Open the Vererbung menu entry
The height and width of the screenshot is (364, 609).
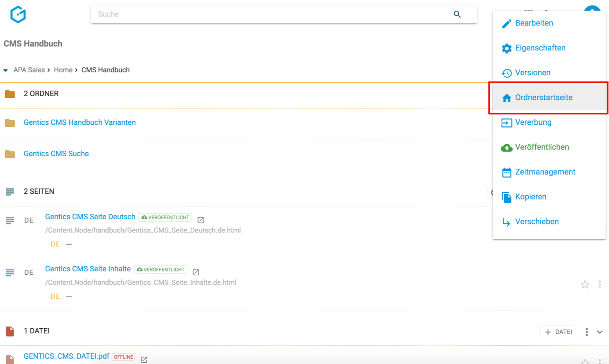549,122
